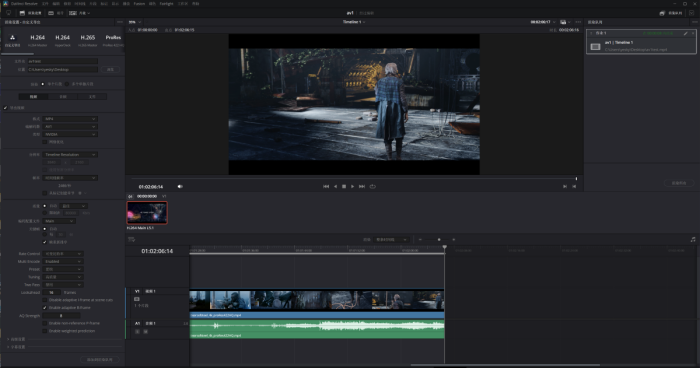Open the Timeline Resolution dropdown
700x368 pixels.
tap(70, 155)
